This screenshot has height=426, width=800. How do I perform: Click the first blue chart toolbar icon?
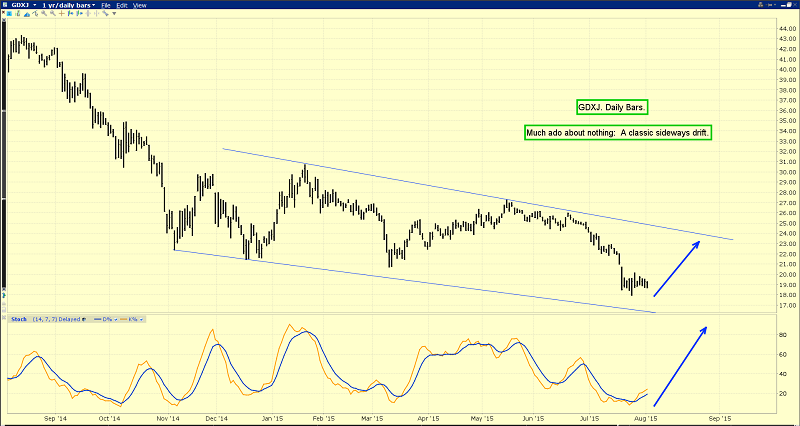11,14
